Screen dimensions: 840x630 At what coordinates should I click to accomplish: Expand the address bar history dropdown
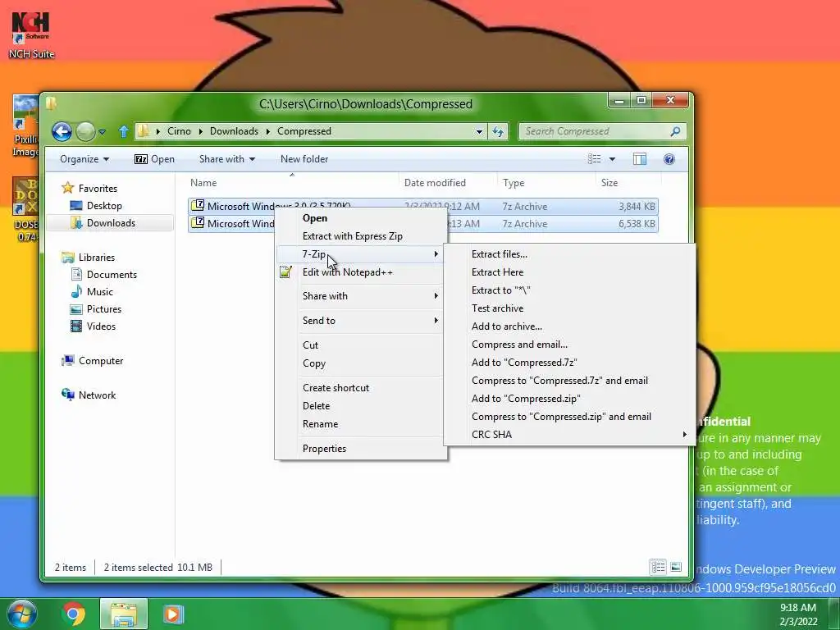(479, 131)
